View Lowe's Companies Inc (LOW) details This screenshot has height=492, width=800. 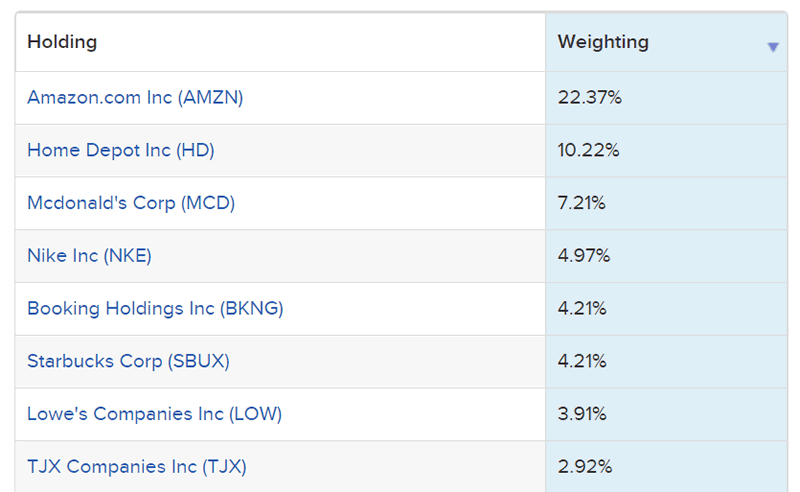[x=154, y=414]
